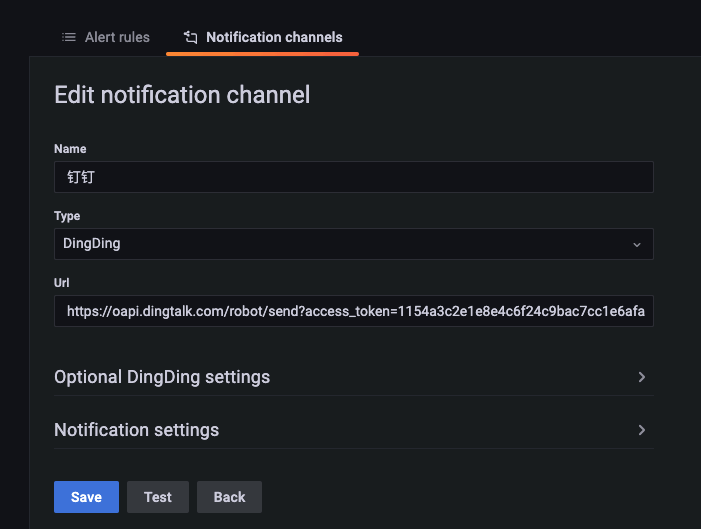Expand the Optional DingDing settings section
701x529 pixels.
[x=162, y=377]
